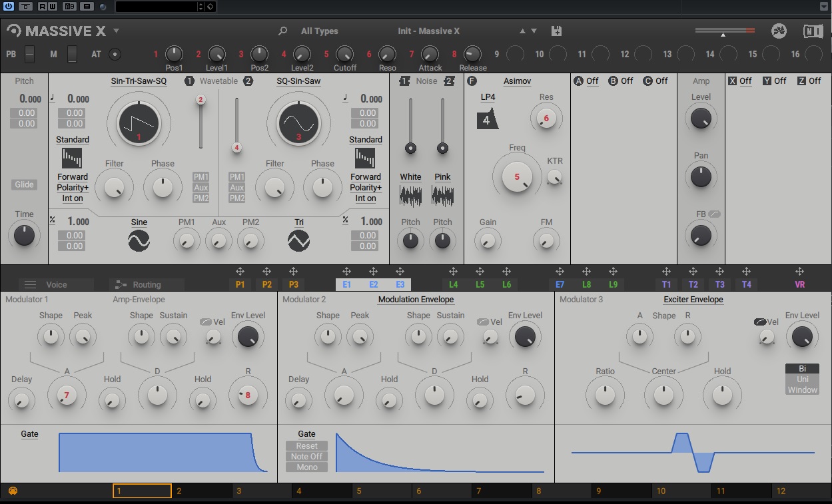The width and height of the screenshot is (832, 504).
Task: Click the Window mode button
Action: click(x=803, y=389)
